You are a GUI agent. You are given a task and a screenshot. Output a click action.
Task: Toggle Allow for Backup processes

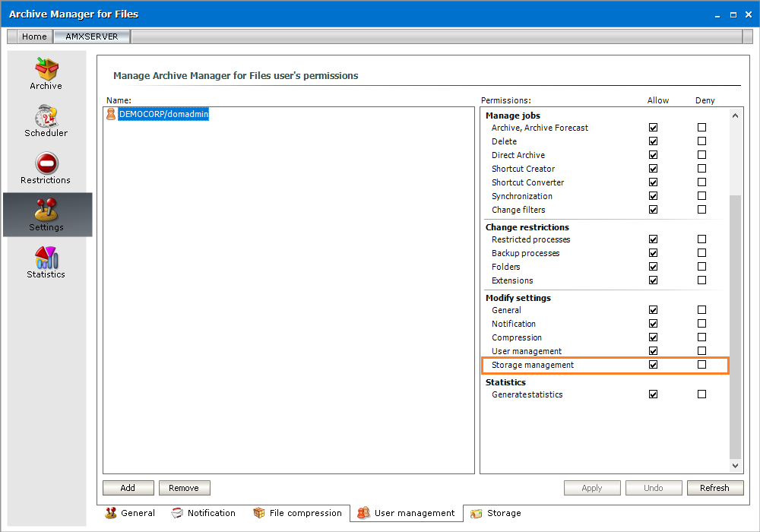654,253
